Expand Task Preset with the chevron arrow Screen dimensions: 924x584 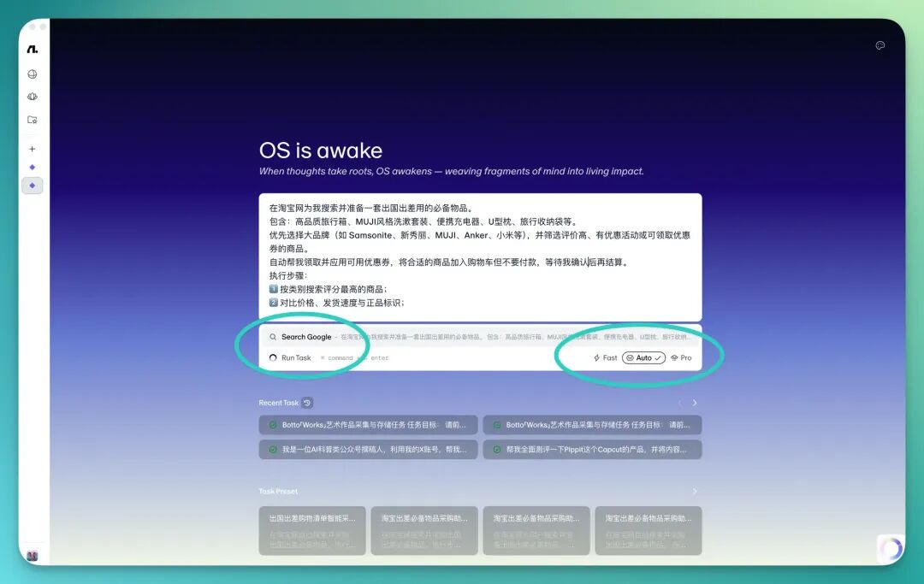coord(695,492)
